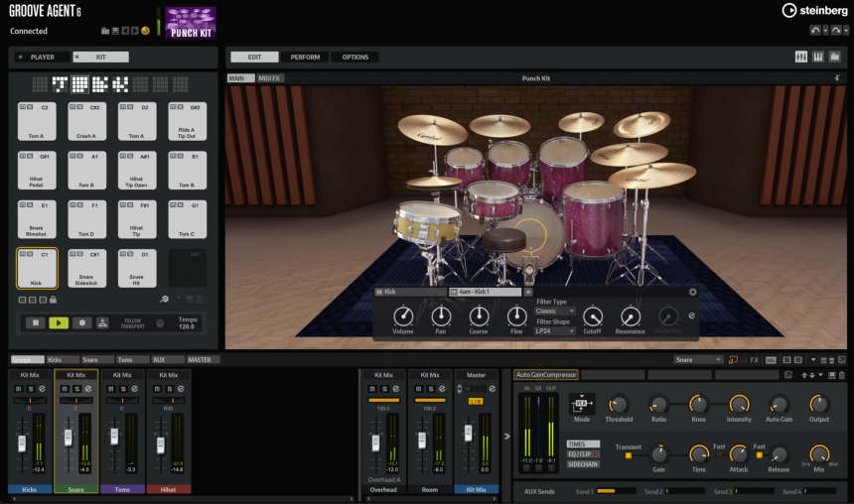Image resolution: width=854 pixels, height=504 pixels.
Task: Mute the Room channel
Action: (419, 389)
